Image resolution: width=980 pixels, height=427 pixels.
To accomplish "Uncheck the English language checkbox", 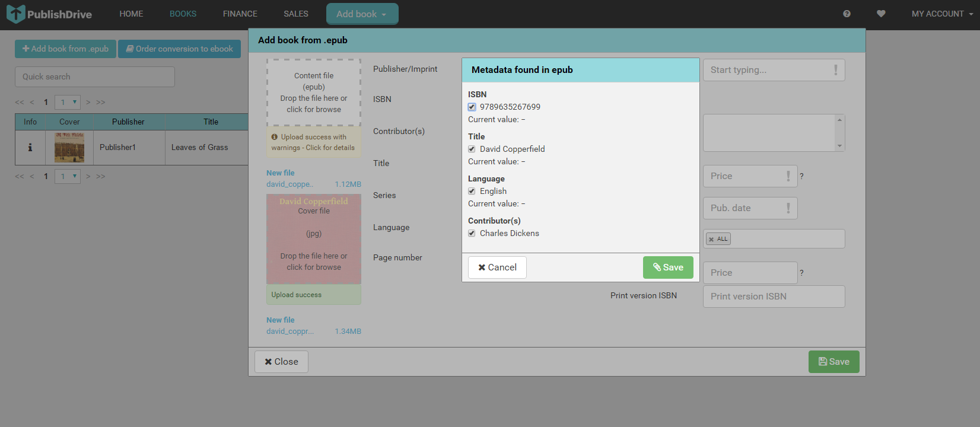I will pos(472,192).
